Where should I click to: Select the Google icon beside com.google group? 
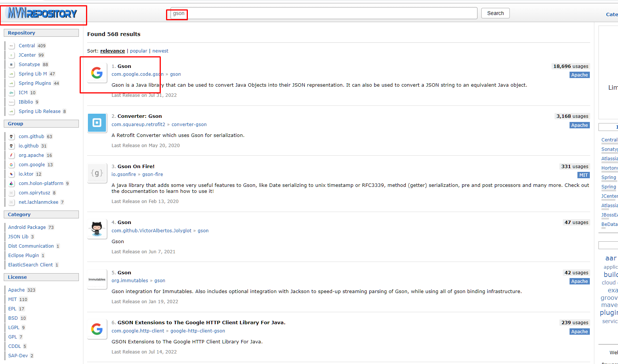pos(12,165)
